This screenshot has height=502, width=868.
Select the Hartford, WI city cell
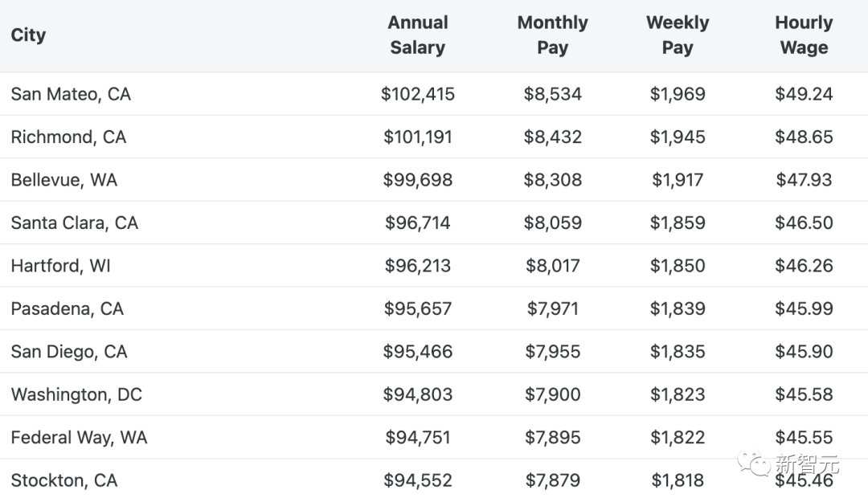[x=61, y=266]
